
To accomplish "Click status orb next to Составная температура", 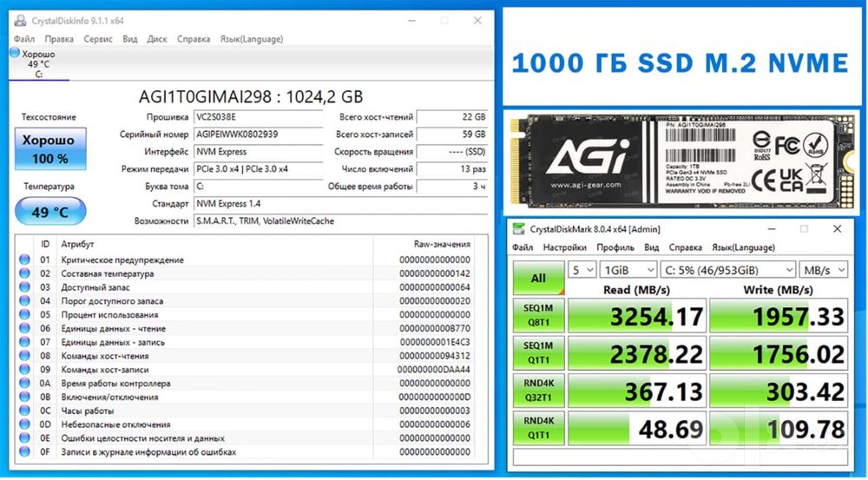I will [24, 273].
